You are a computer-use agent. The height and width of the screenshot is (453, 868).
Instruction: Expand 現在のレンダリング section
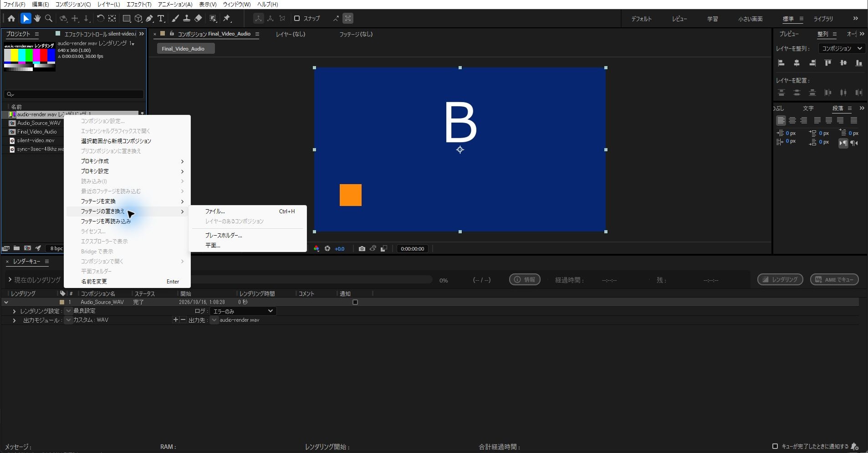[x=10, y=279]
